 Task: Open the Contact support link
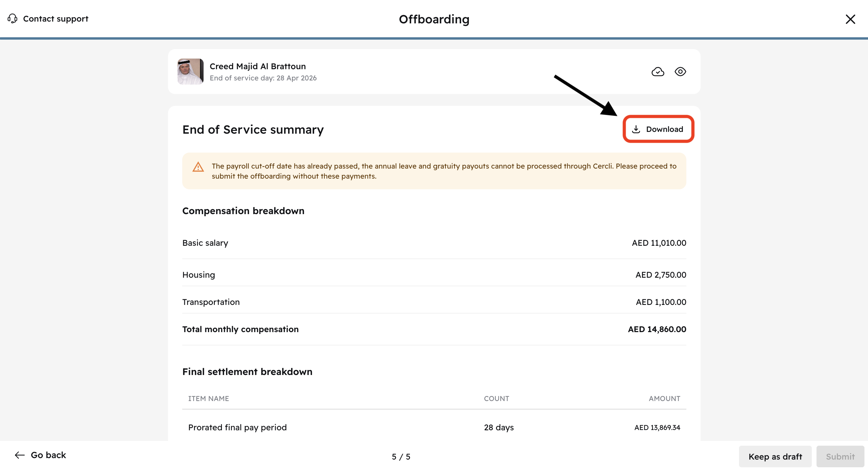[x=56, y=19]
